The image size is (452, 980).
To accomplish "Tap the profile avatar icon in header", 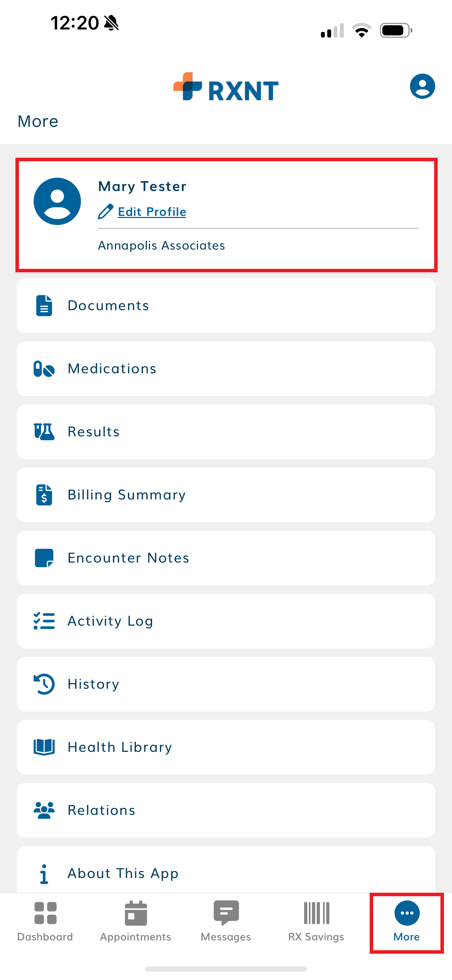I will (x=422, y=86).
